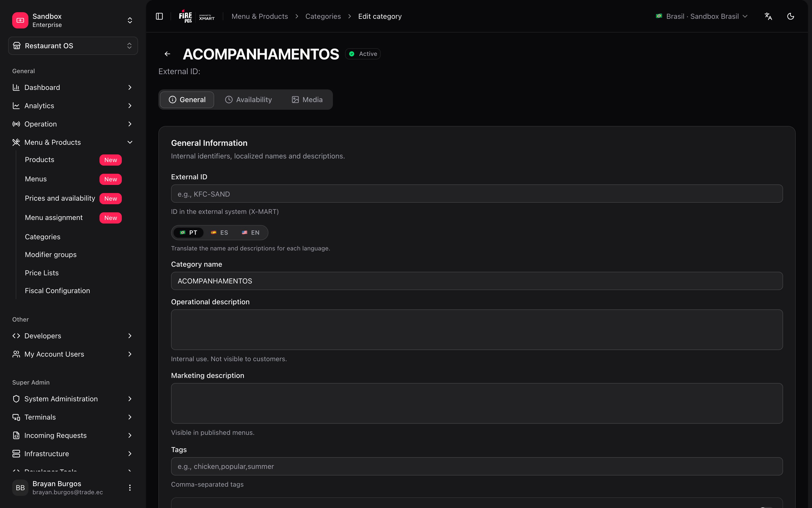Click the green Active status badge
The image size is (812, 508).
tap(363, 54)
